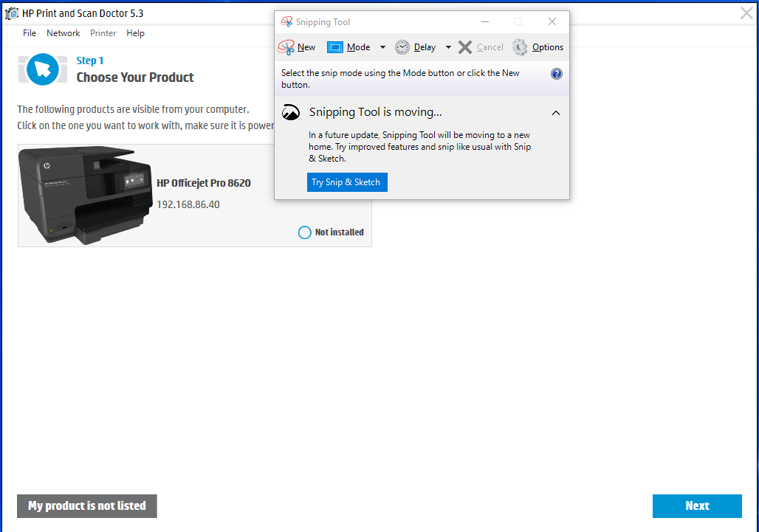Click the Delay clock icon

click(402, 47)
